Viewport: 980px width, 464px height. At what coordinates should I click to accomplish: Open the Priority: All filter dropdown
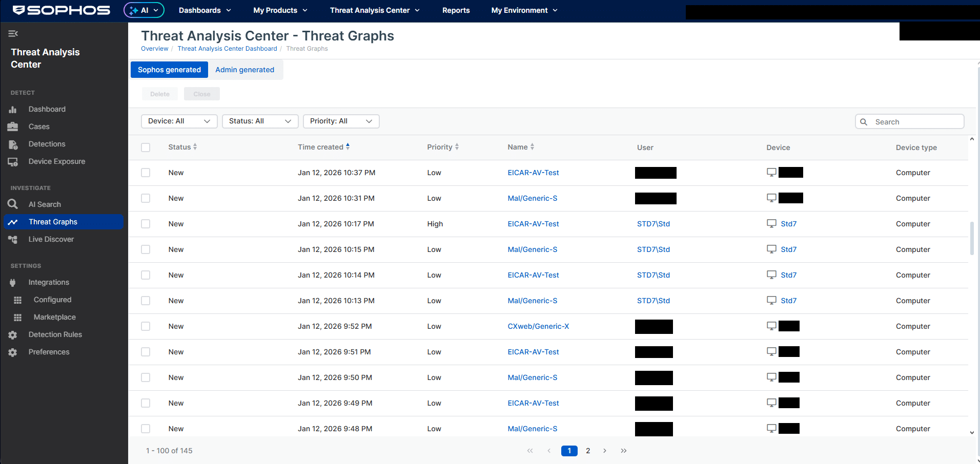(x=341, y=121)
